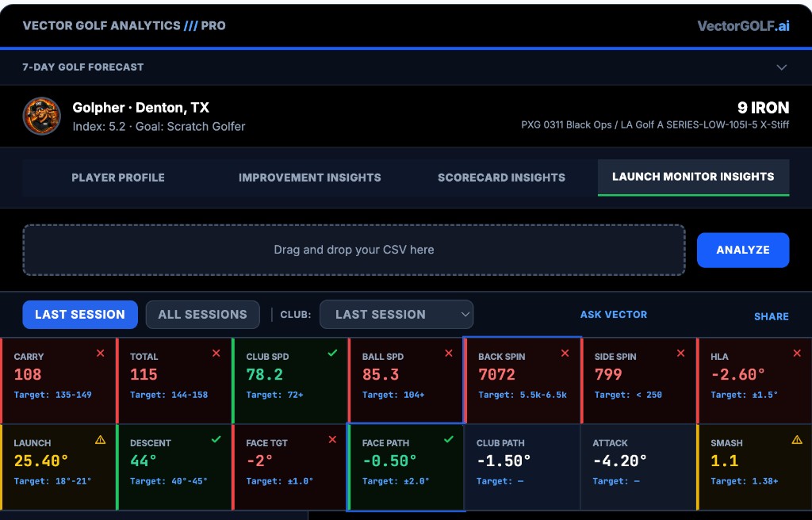Expand the 7-Day Golf Forecast chevron
This screenshot has height=520, width=812.
pos(782,67)
